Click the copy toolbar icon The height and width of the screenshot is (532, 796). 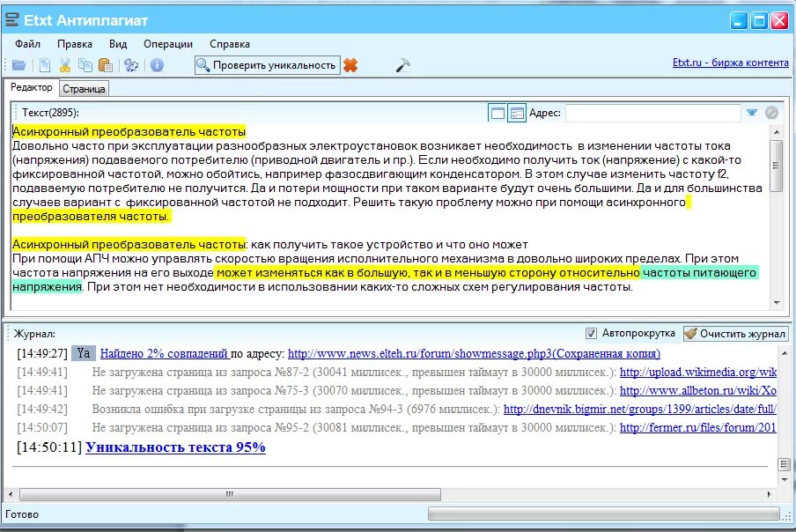[x=85, y=65]
